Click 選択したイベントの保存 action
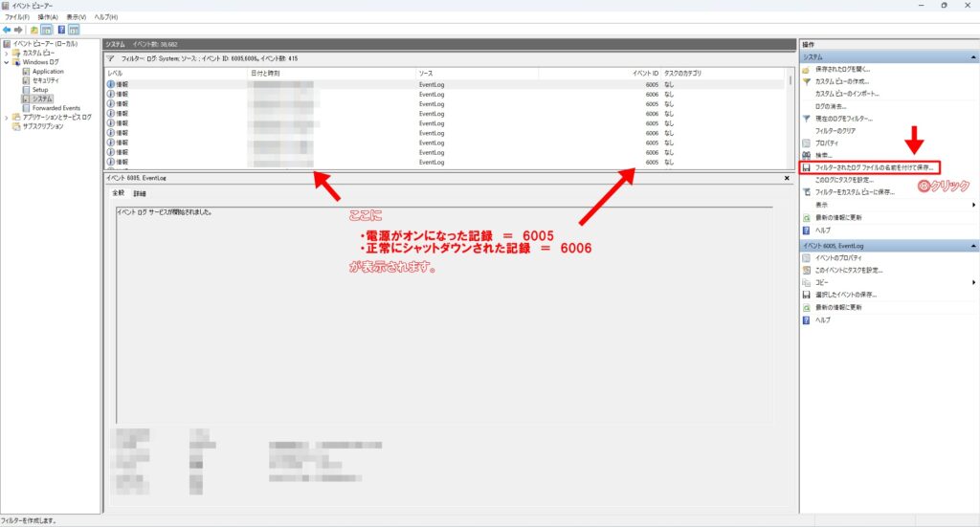The height and width of the screenshot is (527, 980). (x=846, y=294)
